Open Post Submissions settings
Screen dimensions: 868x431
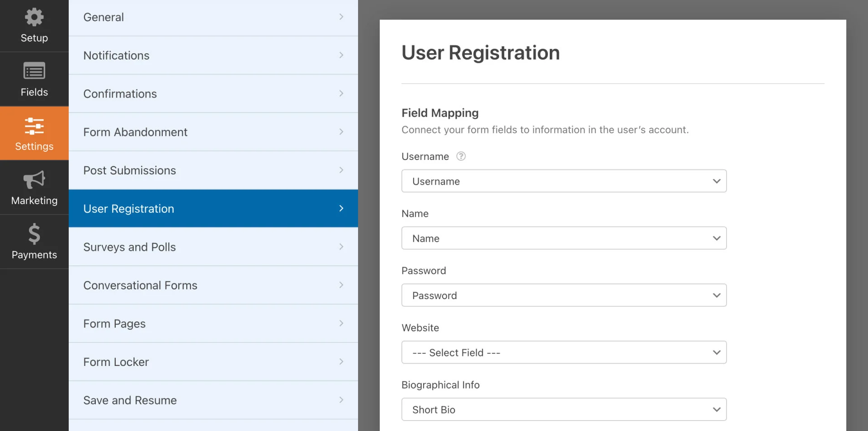click(129, 170)
